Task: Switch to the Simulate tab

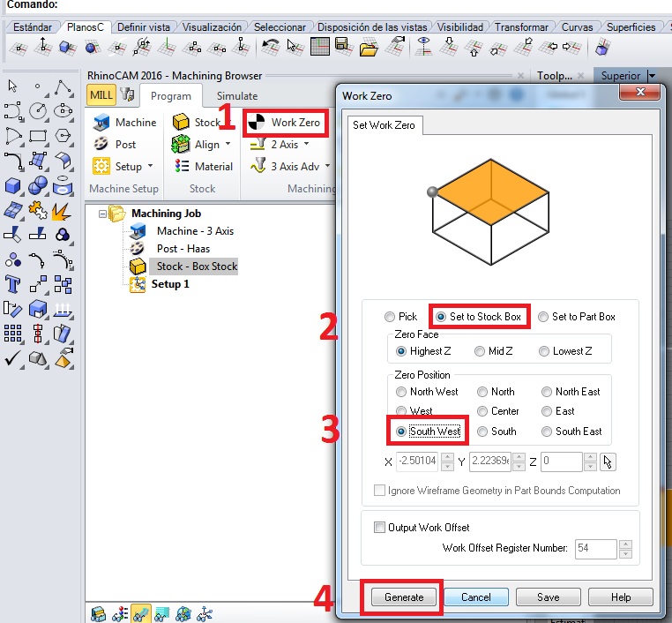Action: coord(237,96)
